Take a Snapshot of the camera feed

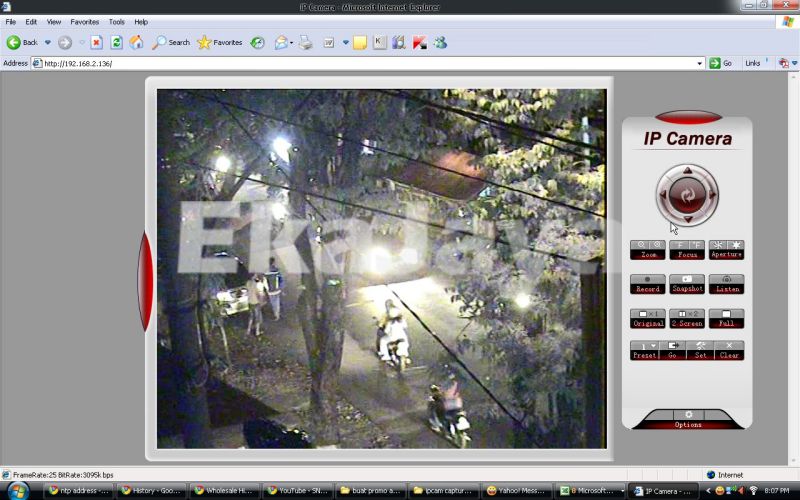click(687, 284)
